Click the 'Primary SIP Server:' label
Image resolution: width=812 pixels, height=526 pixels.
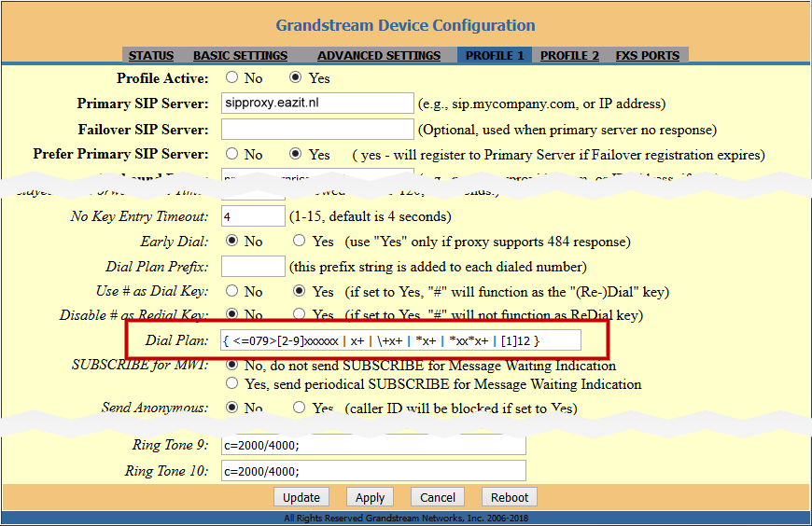[x=143, y=104]
